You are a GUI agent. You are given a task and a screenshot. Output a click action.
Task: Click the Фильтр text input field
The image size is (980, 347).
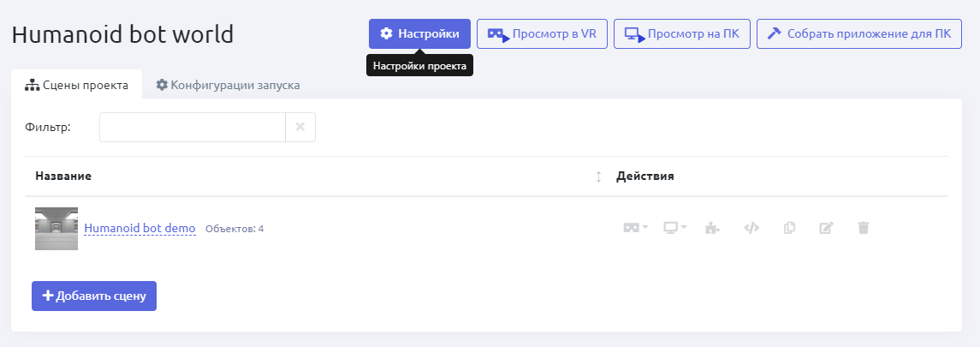[193, 127]
